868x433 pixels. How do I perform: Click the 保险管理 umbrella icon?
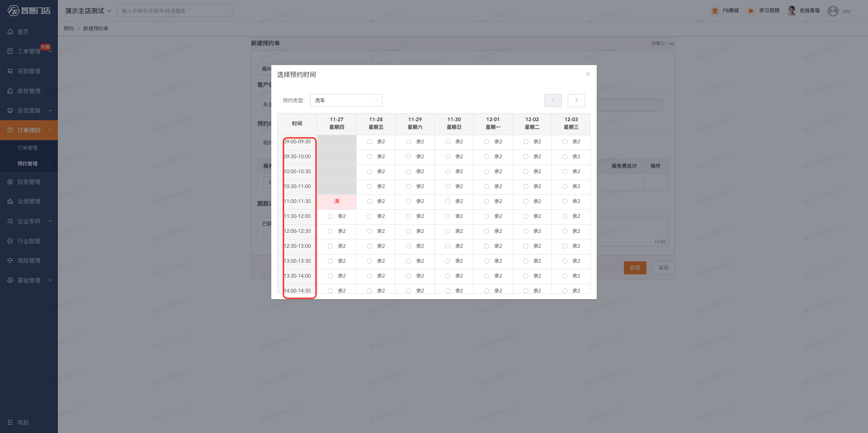point(10,261)
